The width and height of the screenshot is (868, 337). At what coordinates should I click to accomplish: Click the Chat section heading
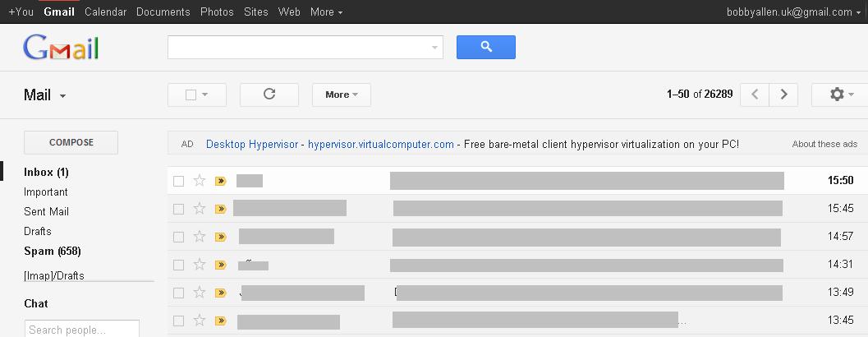coord(36,304)
